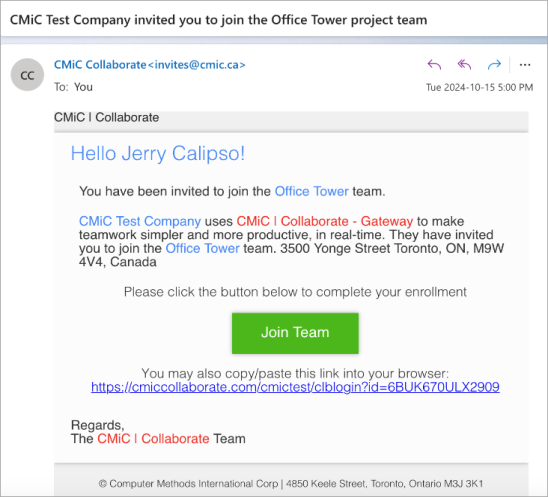Click the Computer Methods International Corp footer
Screen dimensions: 548x497
[291, 484]
